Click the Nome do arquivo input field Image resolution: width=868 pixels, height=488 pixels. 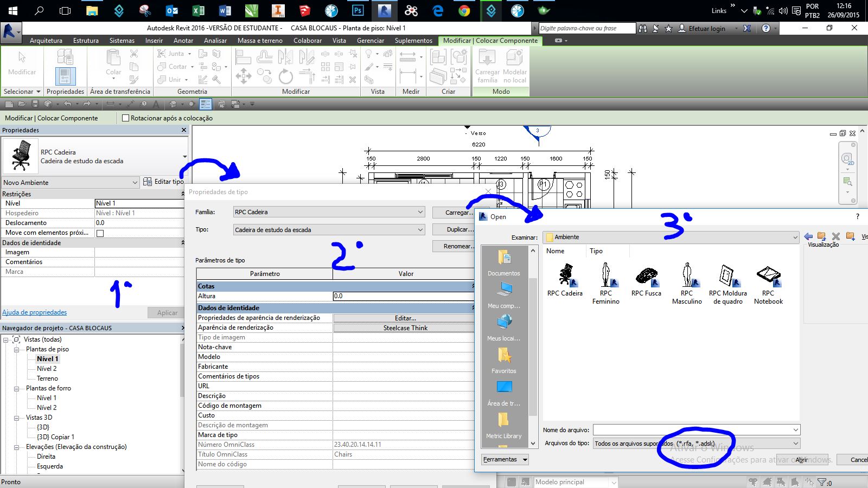tap(697, 430)
